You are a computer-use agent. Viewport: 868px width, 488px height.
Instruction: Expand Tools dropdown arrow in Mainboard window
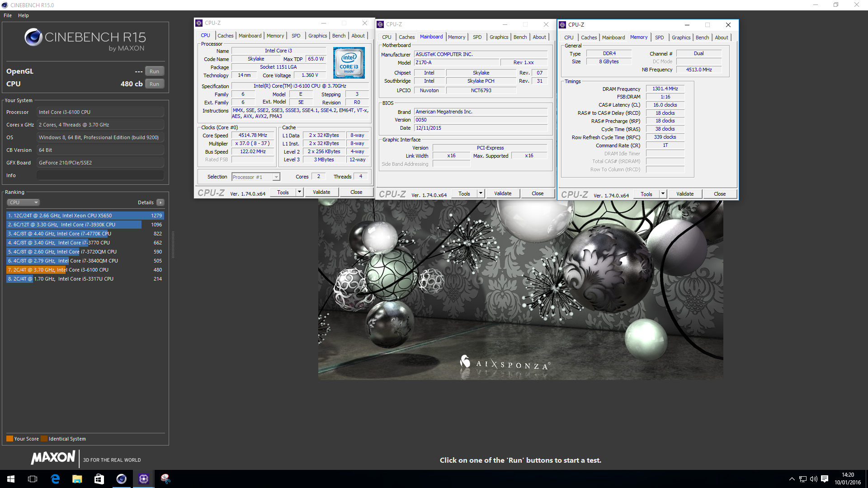481,193
